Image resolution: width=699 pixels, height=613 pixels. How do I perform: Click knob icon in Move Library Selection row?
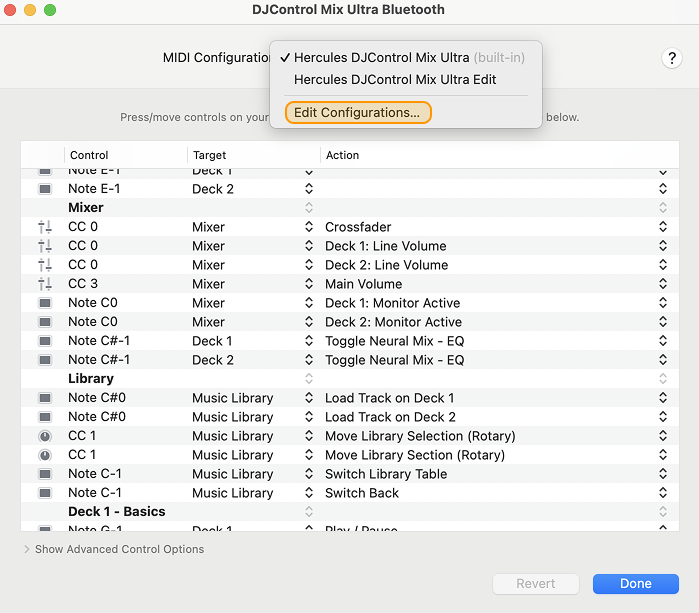45,436
